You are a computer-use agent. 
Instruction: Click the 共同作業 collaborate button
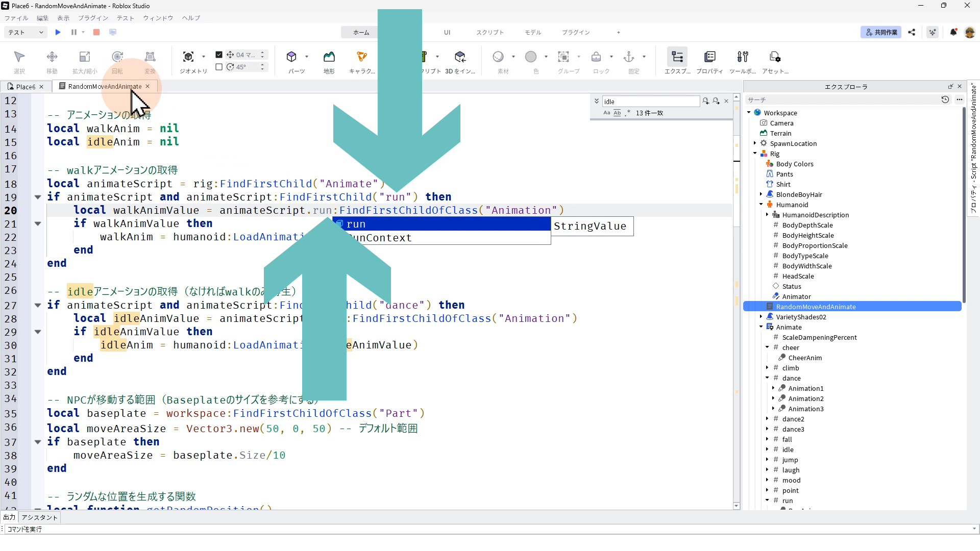click(x=881, y=32)
